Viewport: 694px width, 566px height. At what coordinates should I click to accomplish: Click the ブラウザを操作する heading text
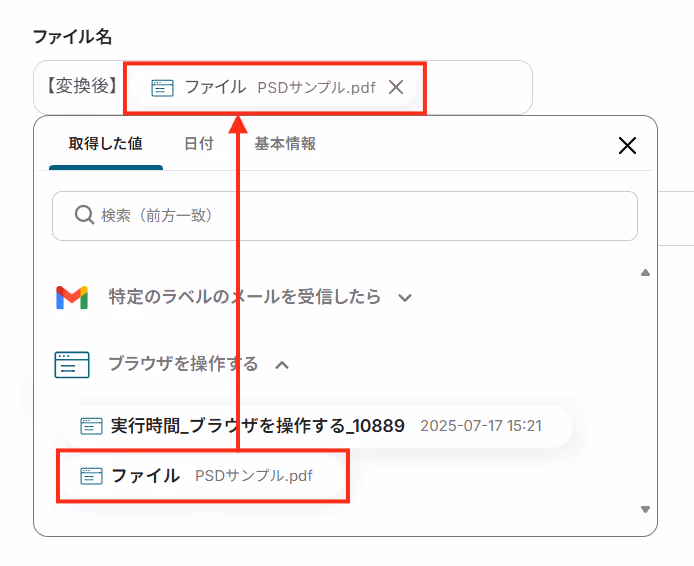click(x=183, y=364)
